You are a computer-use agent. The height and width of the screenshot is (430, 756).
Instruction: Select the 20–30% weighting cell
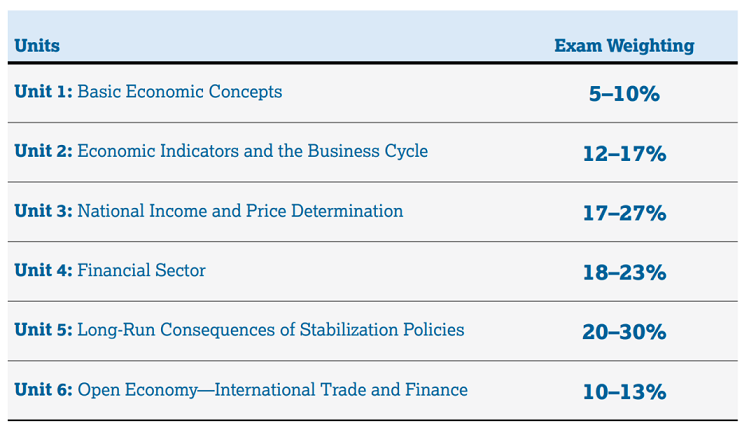[624, 332]
